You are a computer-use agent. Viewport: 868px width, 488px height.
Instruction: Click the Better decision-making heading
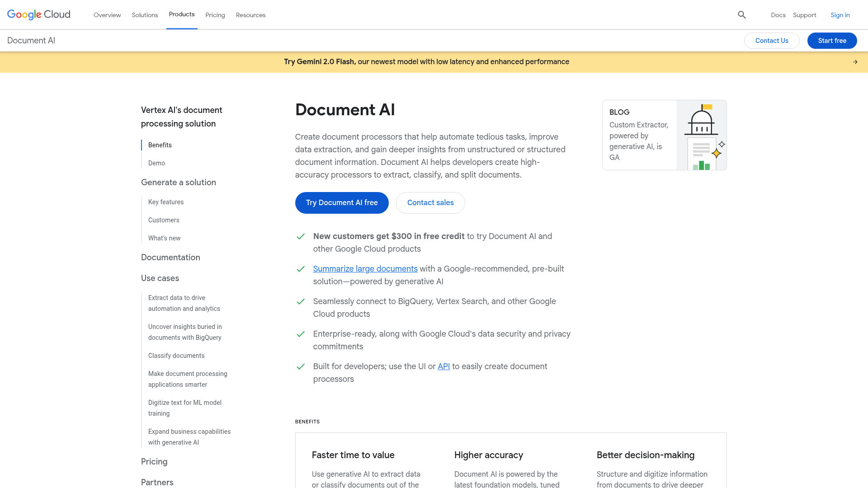(x=646, y=455)
